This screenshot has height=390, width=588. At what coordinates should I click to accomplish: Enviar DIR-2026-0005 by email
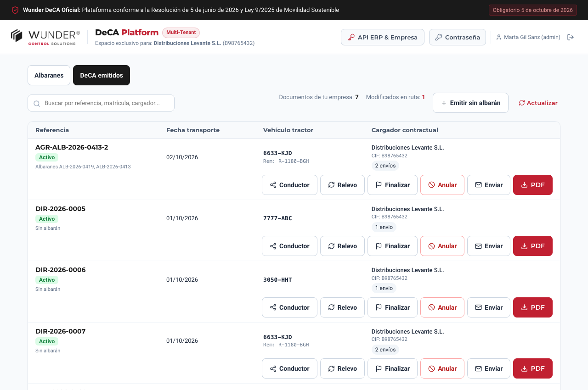click(489, 246)
